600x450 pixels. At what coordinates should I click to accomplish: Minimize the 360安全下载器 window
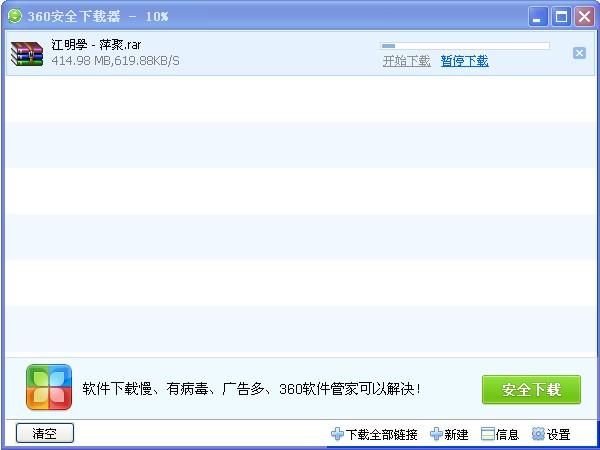pyautogui.click(x=538, y=17)
